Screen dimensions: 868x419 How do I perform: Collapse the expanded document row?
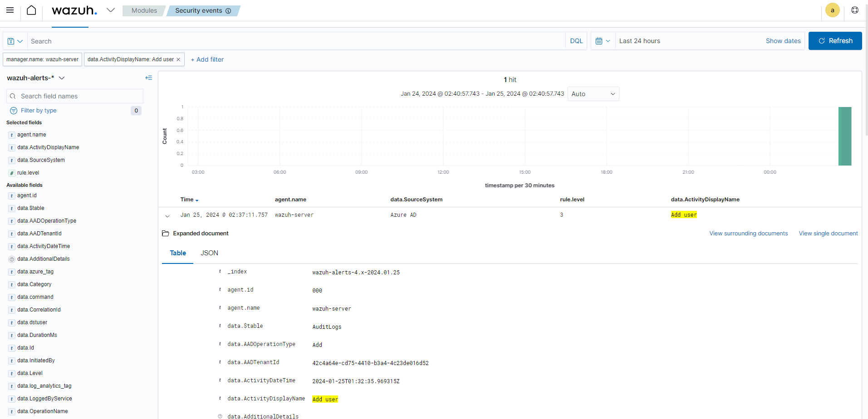[x=167, y=216]
